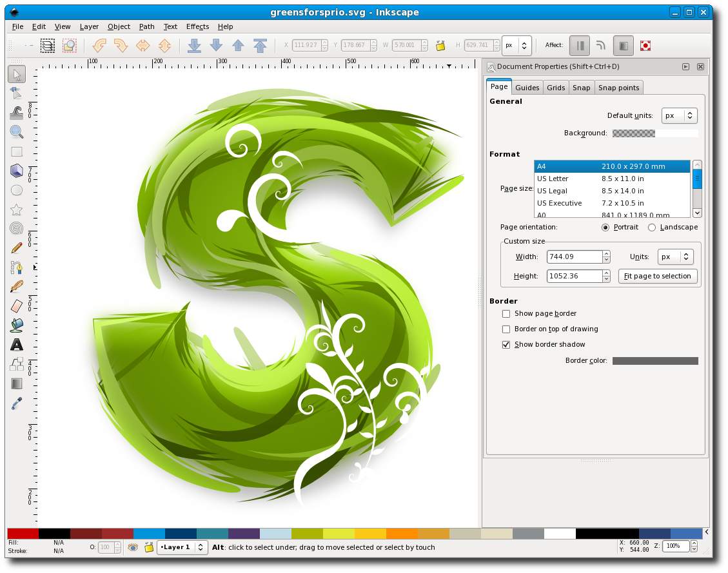
Task: Select the Node edit tool
Action: [16, 93]
